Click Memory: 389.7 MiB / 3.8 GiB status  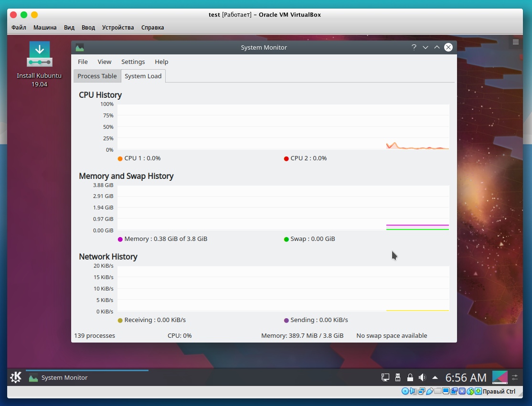pos(302,335)
